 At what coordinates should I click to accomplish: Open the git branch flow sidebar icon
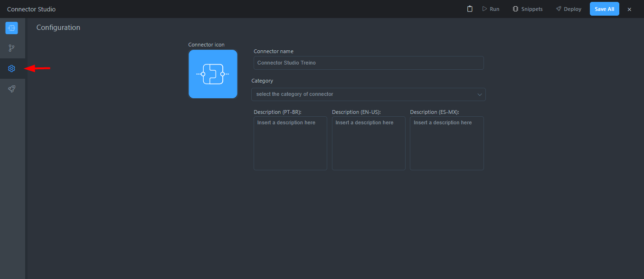point(11,48)
